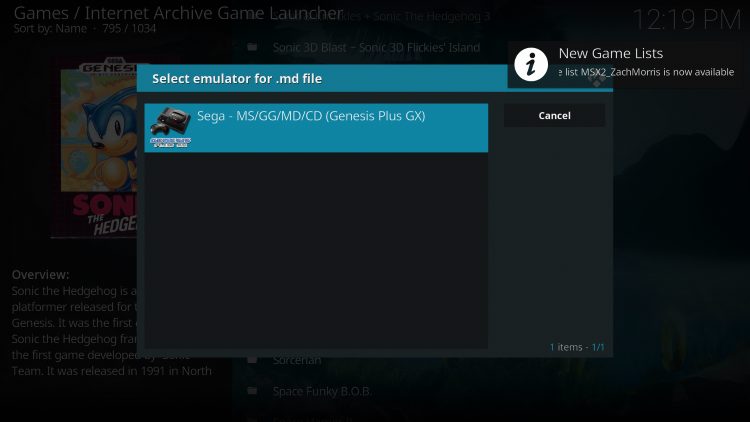Click the info icon in notification
The width and height of the screenshot is (750, 422).
(x=531, y=64)
